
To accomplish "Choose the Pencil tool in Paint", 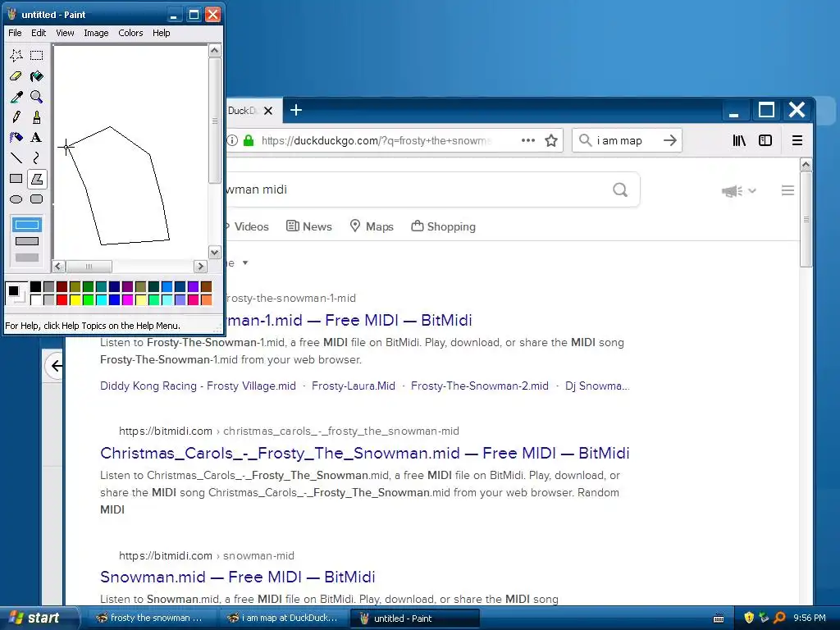I will [16, 116].
